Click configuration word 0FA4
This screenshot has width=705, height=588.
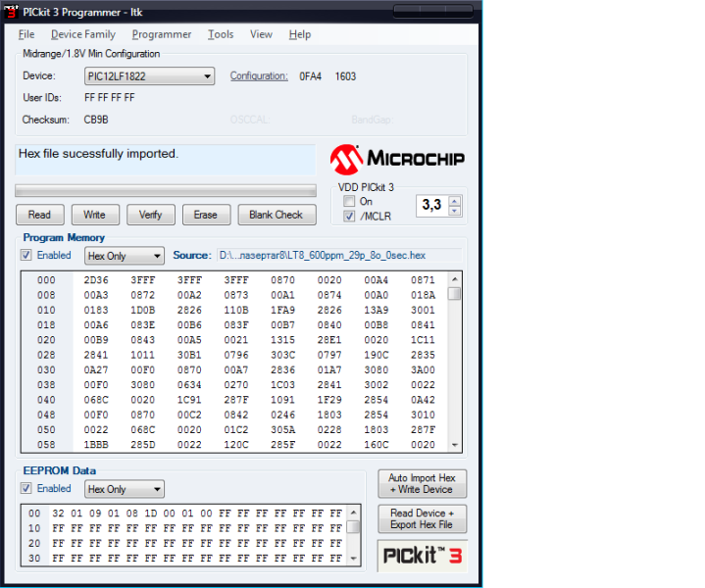tap(310, 76)
